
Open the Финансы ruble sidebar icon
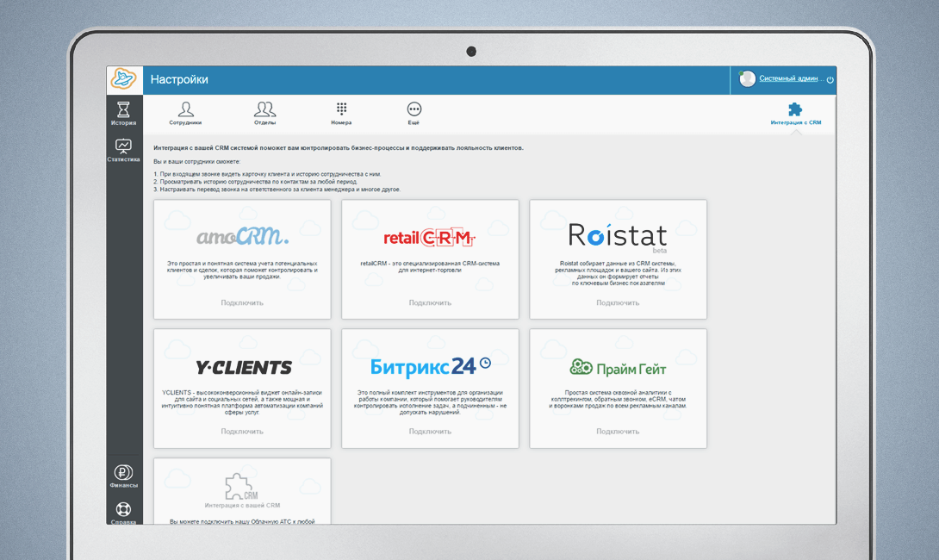[x=123, y=476]
